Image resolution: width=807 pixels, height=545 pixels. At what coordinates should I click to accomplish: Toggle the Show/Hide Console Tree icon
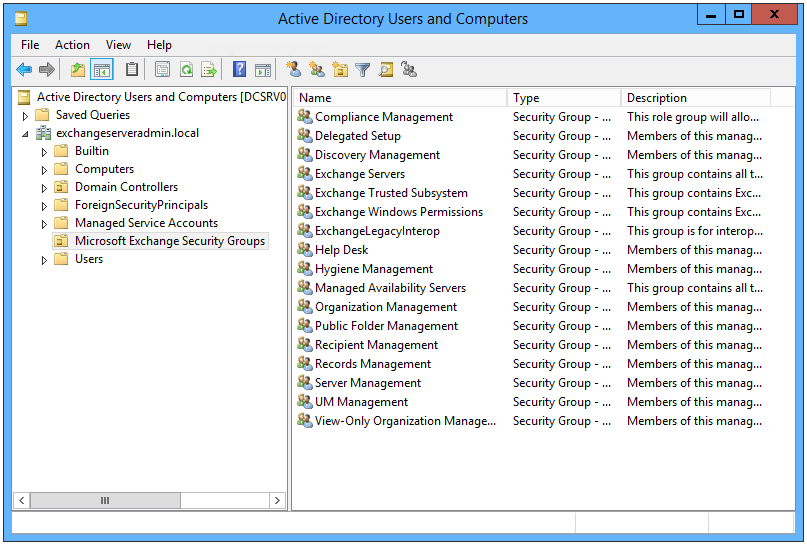(x=101, y=69)
